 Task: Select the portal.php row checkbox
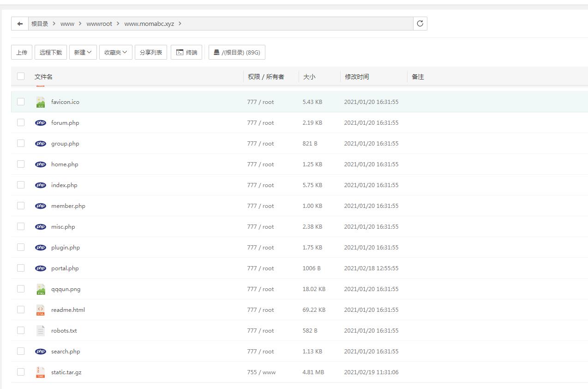[x=21, y=268]
